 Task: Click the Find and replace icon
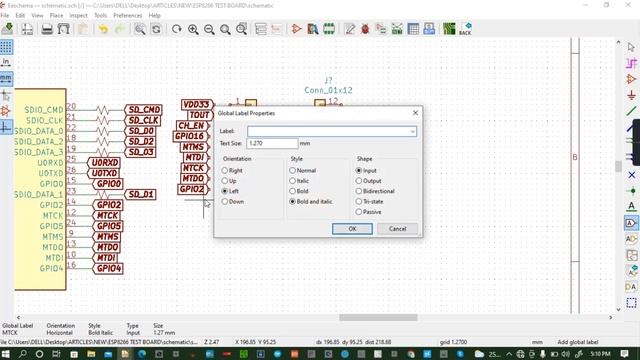pyautogui.click(x=140, y=29)
